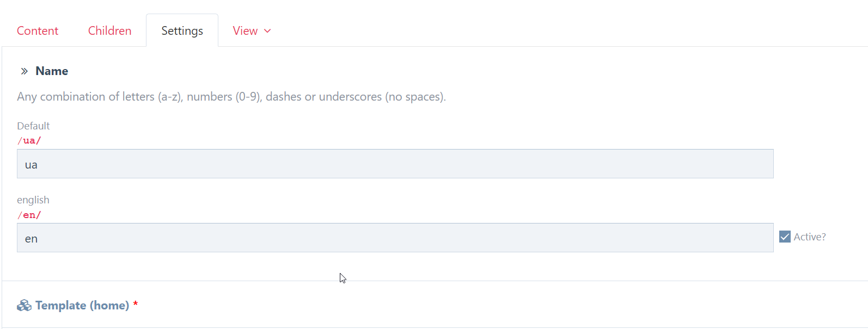Click the collapse indicator on the Name fieldset
This screenshot has height=329, width=868.
coord(24,71)
